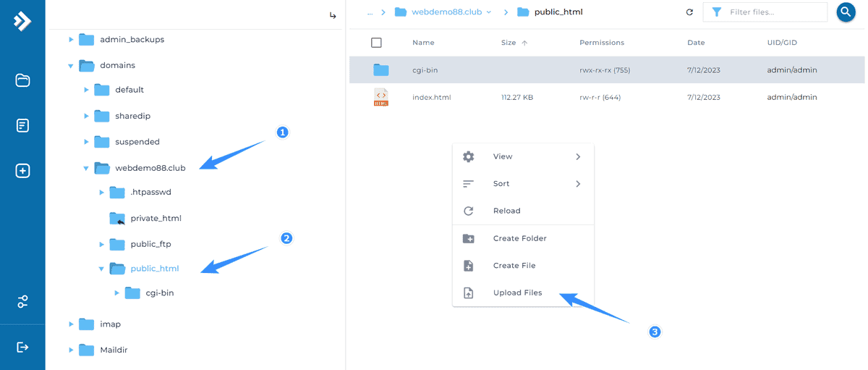
Task: Click the index.html file name
Action: [432, 97]
